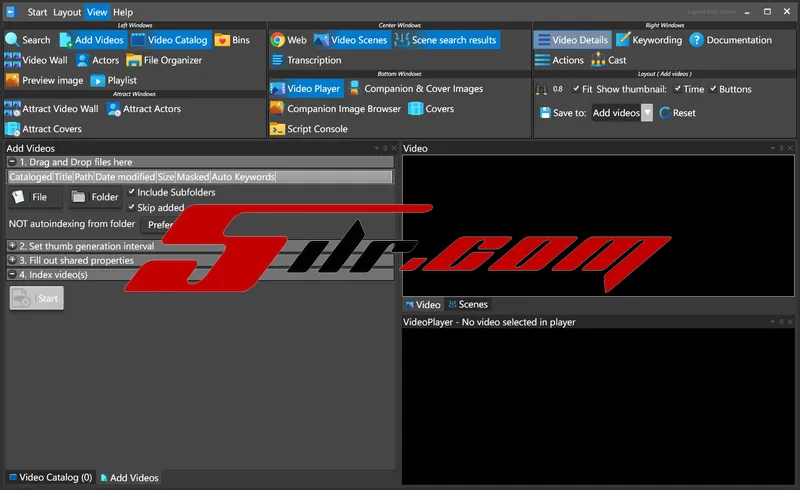The image size is (800, 490).
Task: Expand Fill out shared properties section
Action: tap(13, 260)
